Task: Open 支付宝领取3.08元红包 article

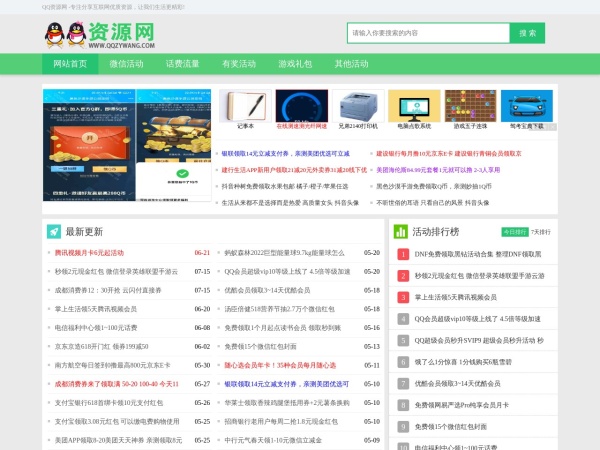Action: pyautogui.click(x=117, y=422)
